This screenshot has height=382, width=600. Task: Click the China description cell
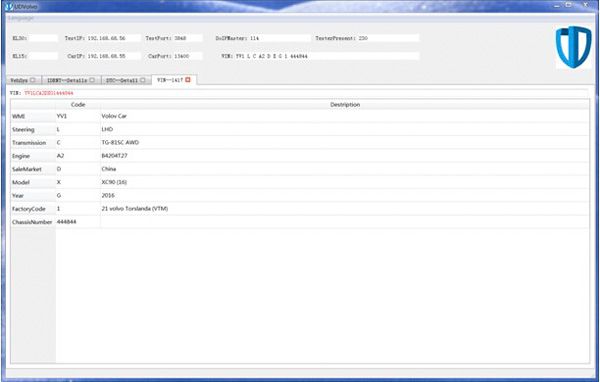tap(345, 169)
